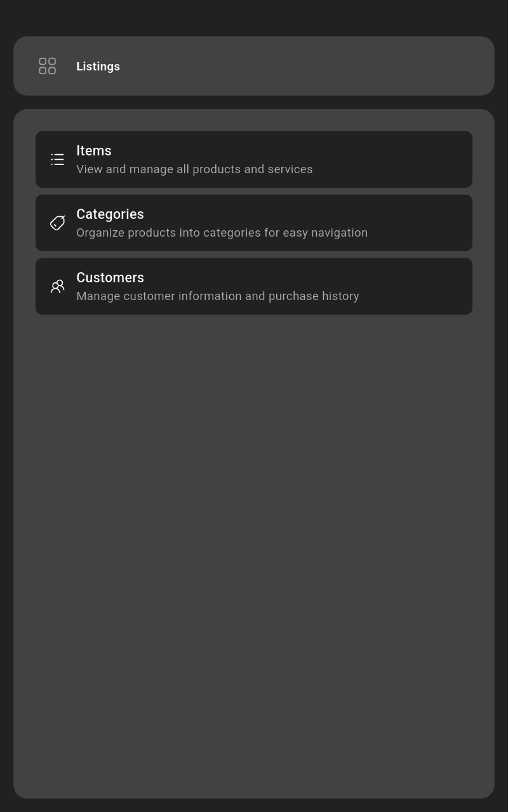Click 'View and manage all products and services'
Image resolution: width=508 pixels, height=812 pixels.
coord(194,169)
